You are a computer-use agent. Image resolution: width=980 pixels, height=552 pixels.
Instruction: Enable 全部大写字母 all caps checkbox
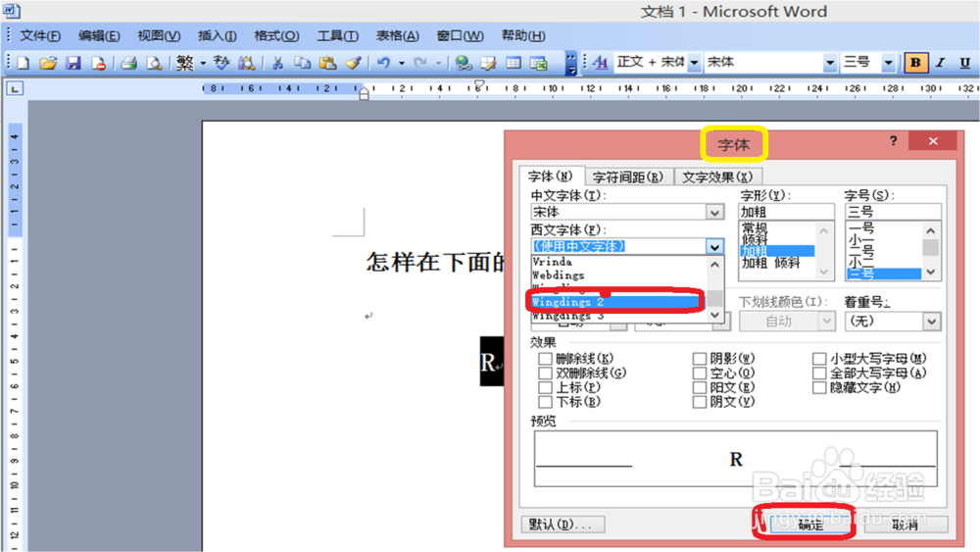(x=818, y=374)
